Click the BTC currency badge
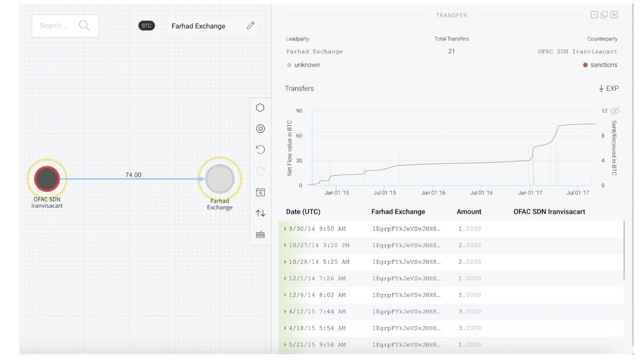The width and height of the screenshot is (644, 362). [x=146, y=26]
